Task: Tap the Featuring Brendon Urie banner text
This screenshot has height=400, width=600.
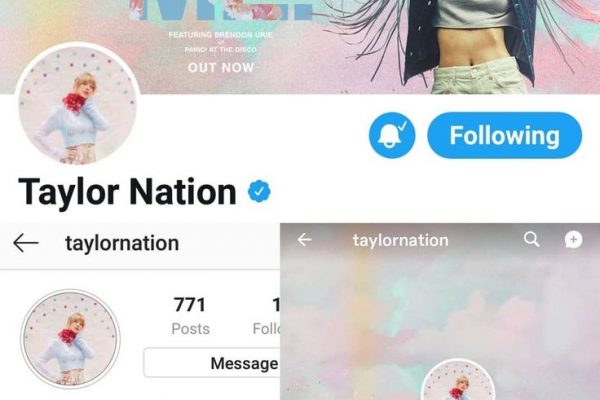Action: pyautogui.click(x=221, y=35)
